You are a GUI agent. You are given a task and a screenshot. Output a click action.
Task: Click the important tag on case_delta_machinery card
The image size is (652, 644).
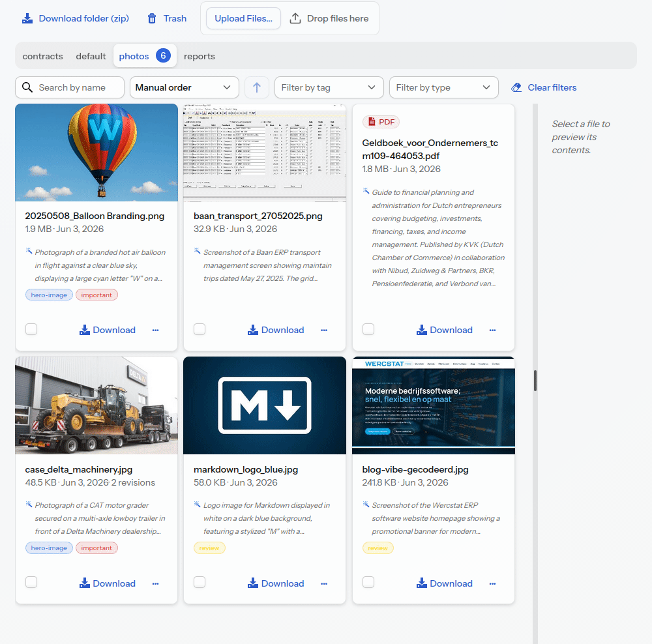point(96,548)
